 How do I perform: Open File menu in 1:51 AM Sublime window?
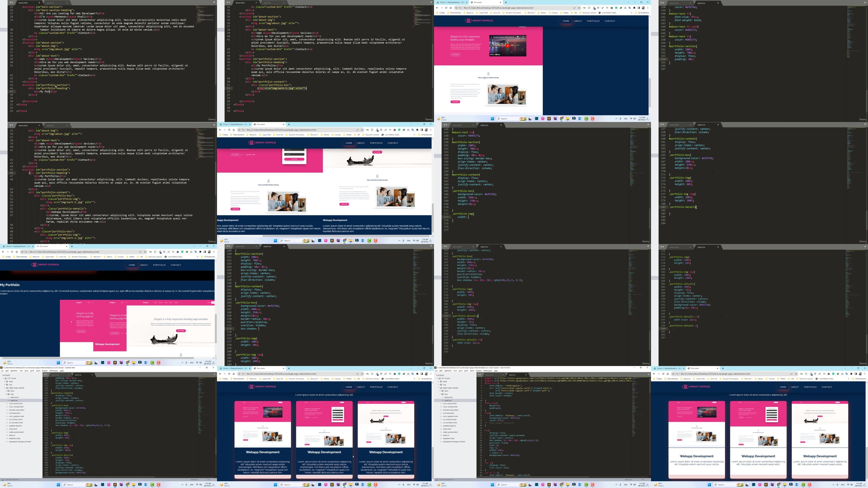(2, 371)
